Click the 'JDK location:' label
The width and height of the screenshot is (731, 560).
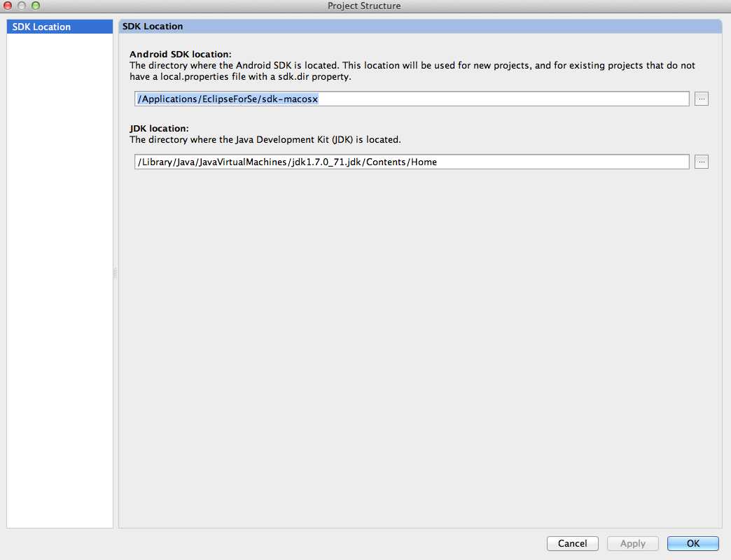pyautogui.click(x=159, y=128)
